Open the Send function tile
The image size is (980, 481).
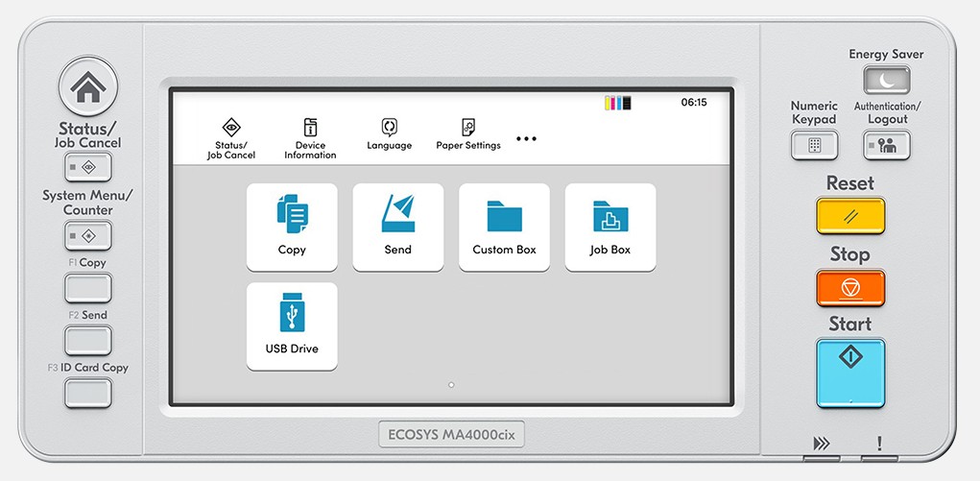click(398, 227)
